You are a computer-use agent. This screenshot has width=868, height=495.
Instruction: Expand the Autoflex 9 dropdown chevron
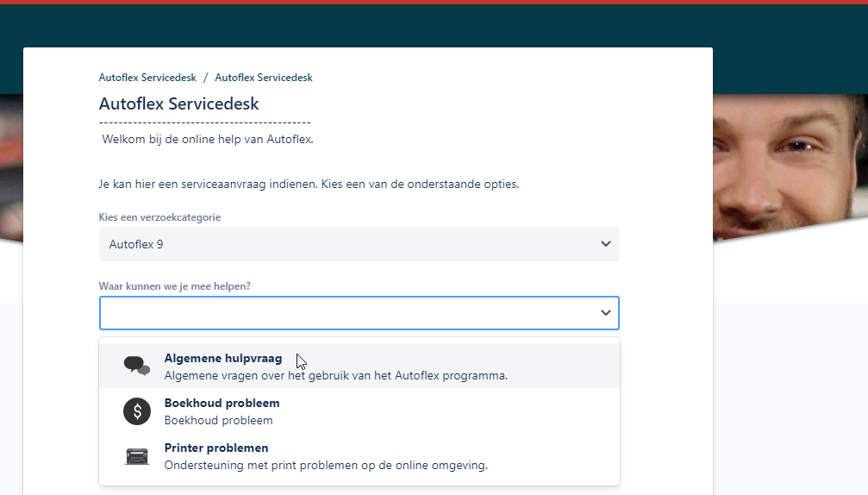pos(605,244)
